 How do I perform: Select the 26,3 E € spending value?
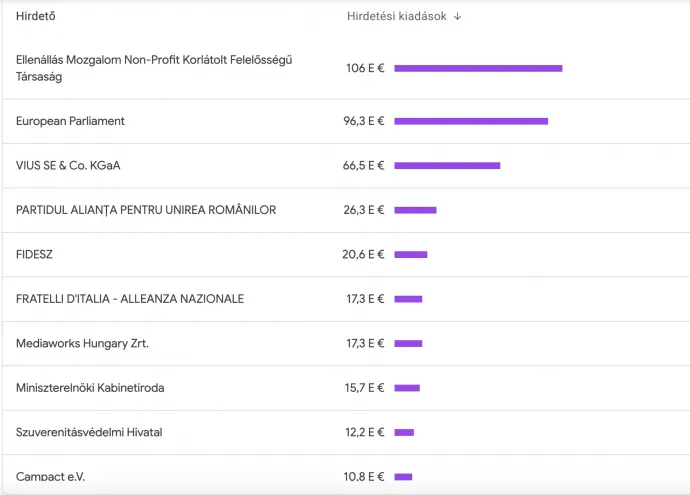pos(363,210)
